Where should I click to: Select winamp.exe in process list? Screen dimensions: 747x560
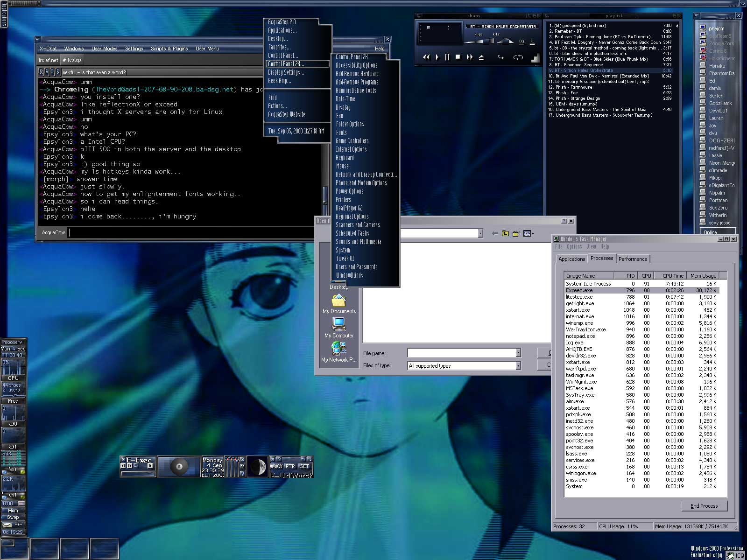coord(641,323)
